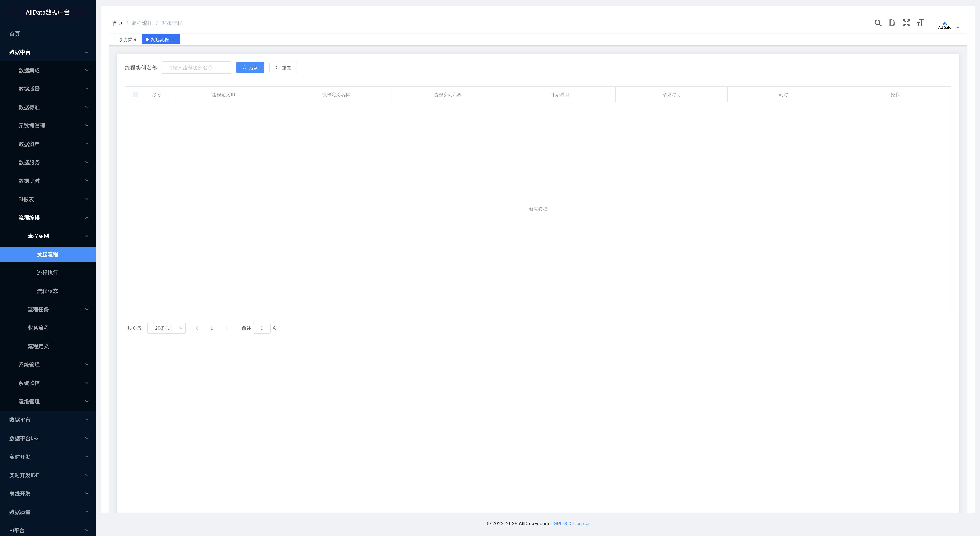Expand the 运维管理 submenu
This screenshot has height=536, width=980.
(48, 402)
